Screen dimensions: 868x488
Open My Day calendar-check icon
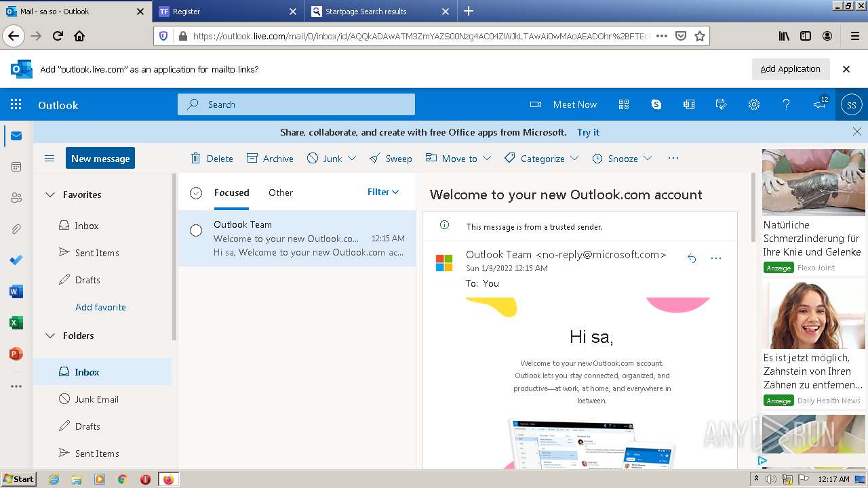tap(722, 104)
